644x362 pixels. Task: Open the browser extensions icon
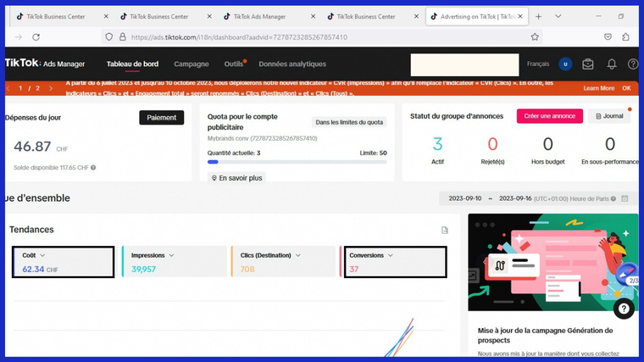[x=625, y=37]
